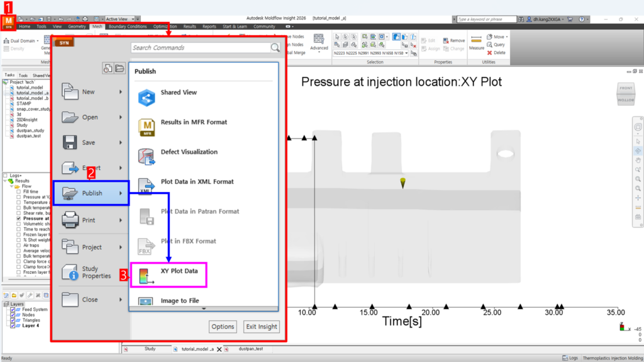Toggle the Feed System layer checkbox
The height and width of the screenshot is (362, 644).
(13, 310)
